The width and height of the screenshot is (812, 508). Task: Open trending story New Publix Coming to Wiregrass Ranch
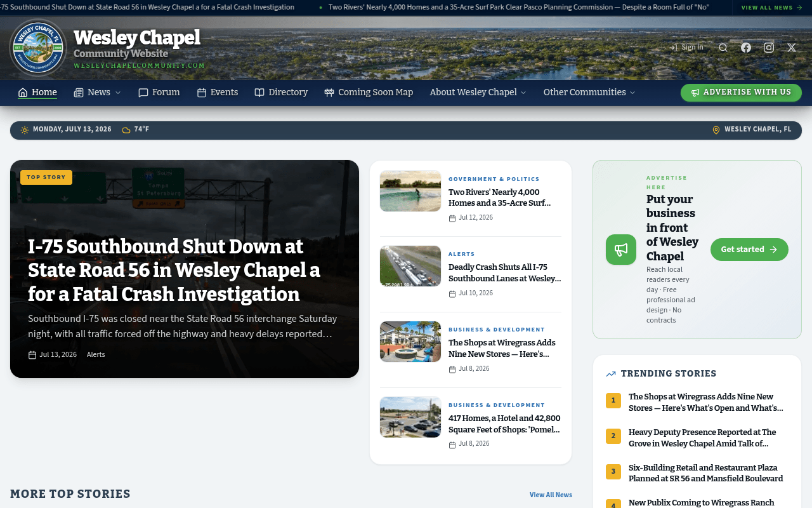[702, 503]
